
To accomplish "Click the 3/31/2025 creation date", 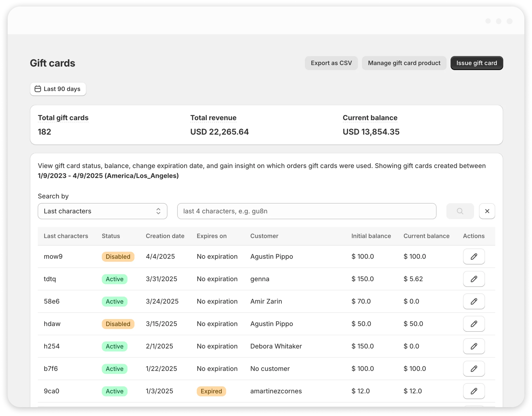I will pyautogui.click(x=161, y=279).
